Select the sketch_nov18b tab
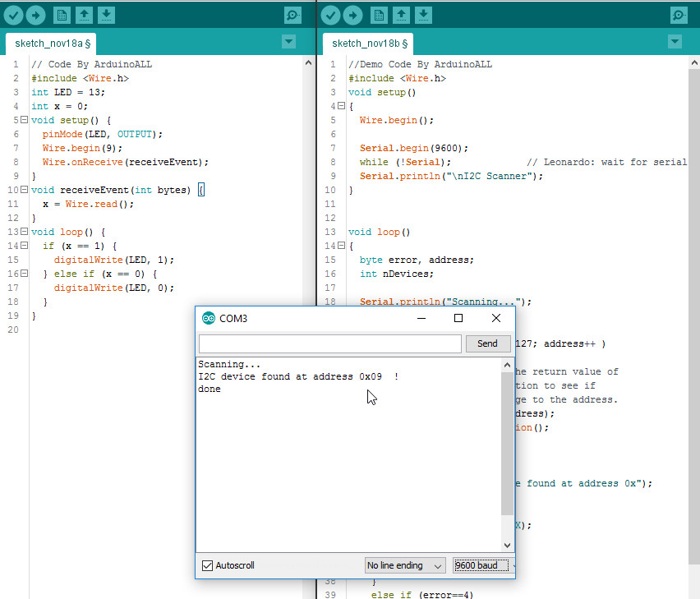The image size is (700, 599). (x=369, y=44)
